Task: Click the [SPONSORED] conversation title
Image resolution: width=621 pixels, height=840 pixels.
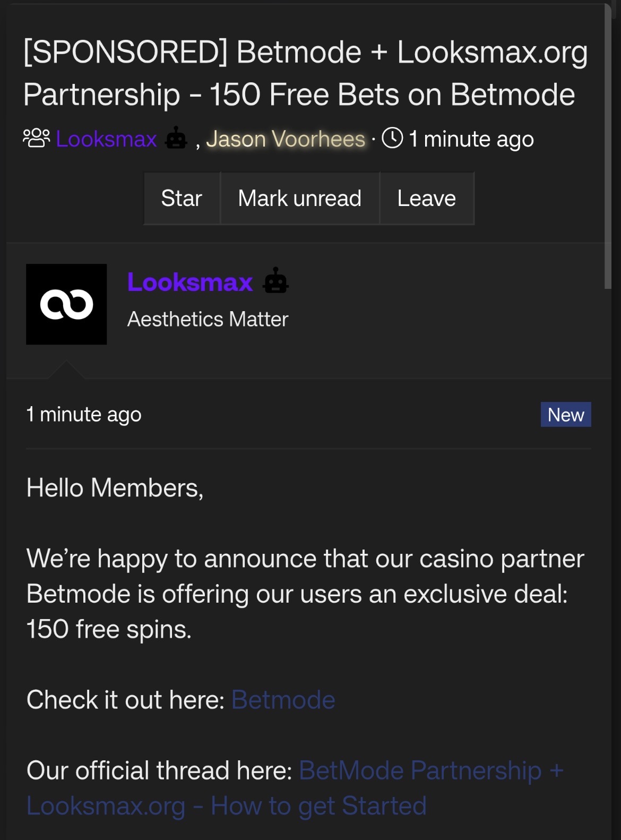Action: tap(305, 73)
